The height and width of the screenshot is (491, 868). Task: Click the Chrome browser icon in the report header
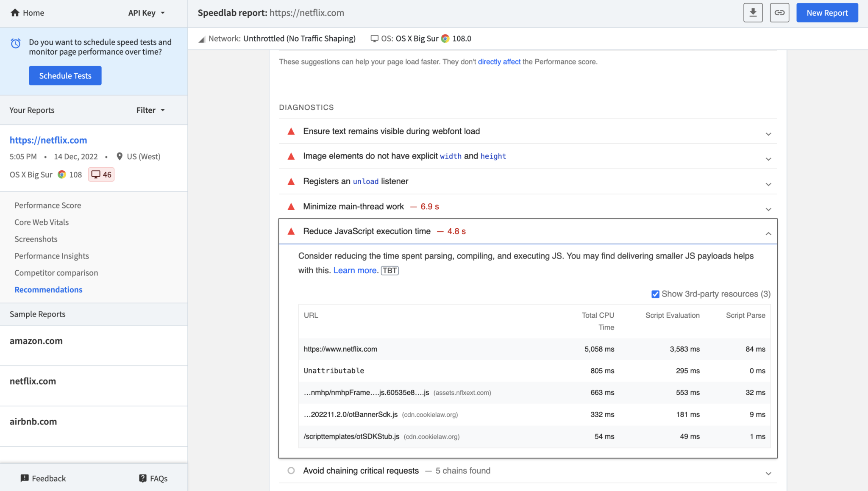pos(444,39)
